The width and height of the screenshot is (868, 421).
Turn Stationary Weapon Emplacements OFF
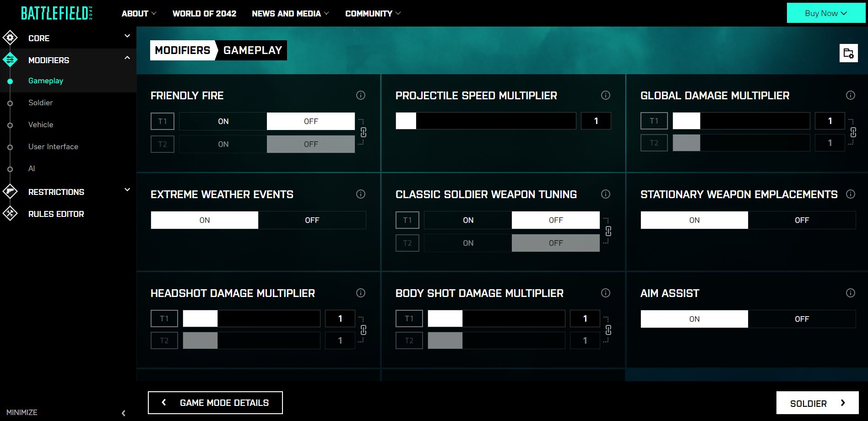pos(802,220)
